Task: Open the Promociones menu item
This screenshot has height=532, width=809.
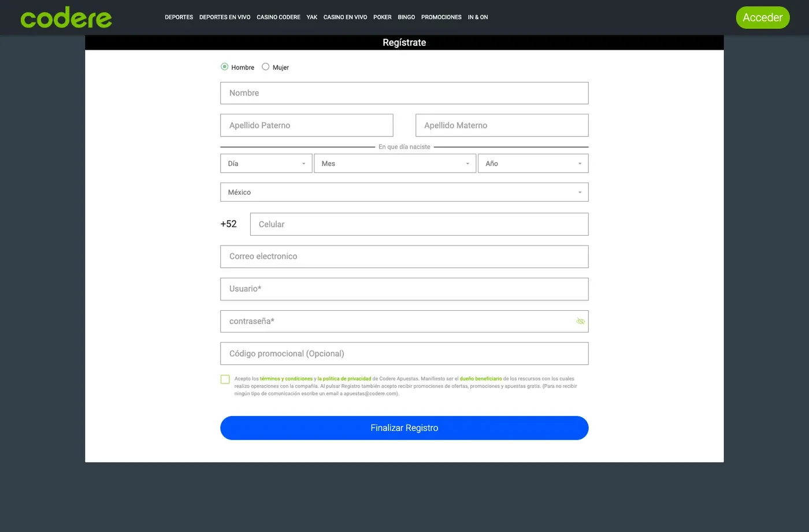Action: click(x=441, y=17)
